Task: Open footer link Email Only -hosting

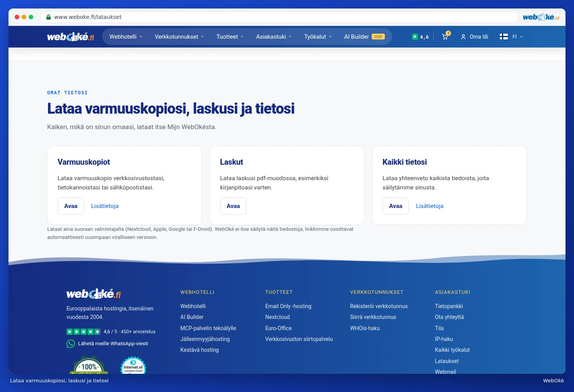Action: click(x=288, y=306)
